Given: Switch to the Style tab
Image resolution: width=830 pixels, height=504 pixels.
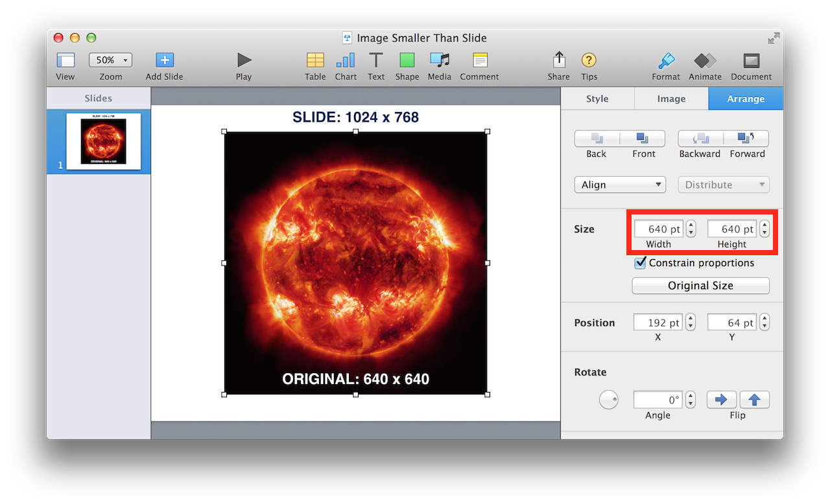Looking at the screenshot, I should tap(597, 98).
